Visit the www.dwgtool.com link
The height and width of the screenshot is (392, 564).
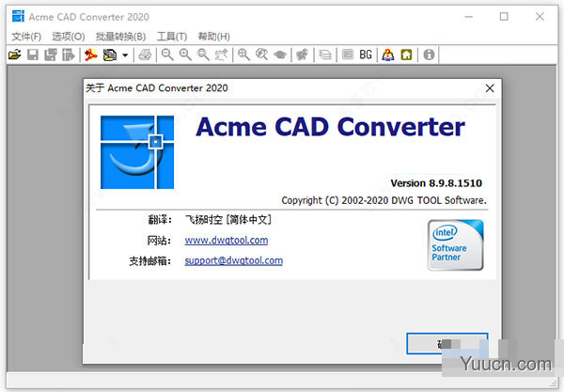click(227, 241)
